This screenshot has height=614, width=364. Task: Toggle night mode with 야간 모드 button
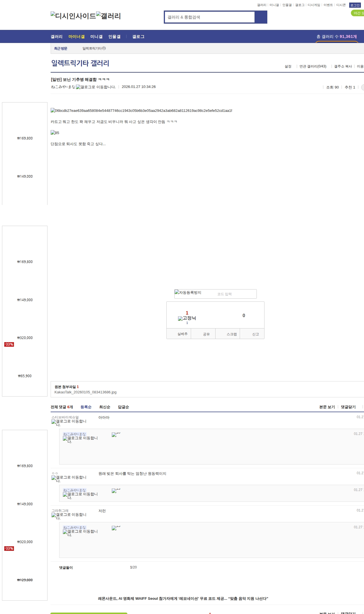[358, 13]
